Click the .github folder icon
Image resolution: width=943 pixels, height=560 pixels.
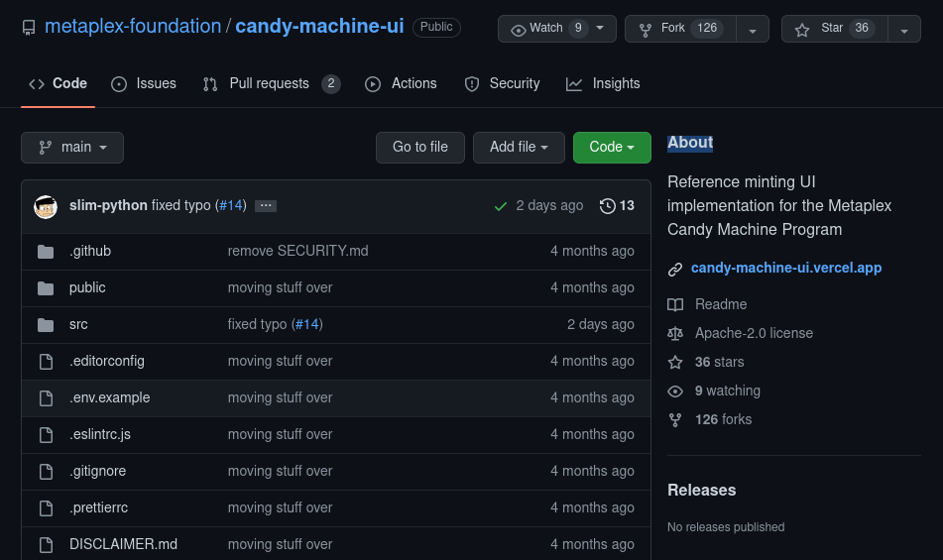[46, 252]
